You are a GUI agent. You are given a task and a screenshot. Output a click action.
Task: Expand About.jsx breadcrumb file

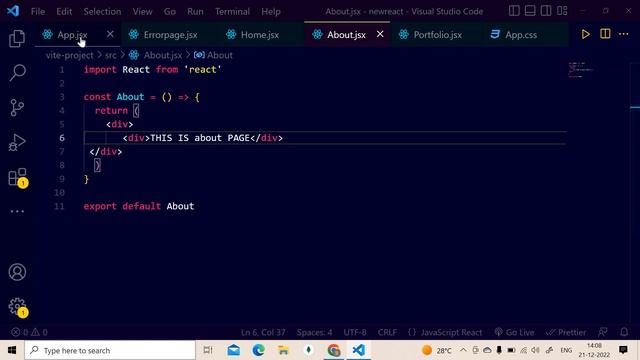pyautogui.click(x=156, y=55)
